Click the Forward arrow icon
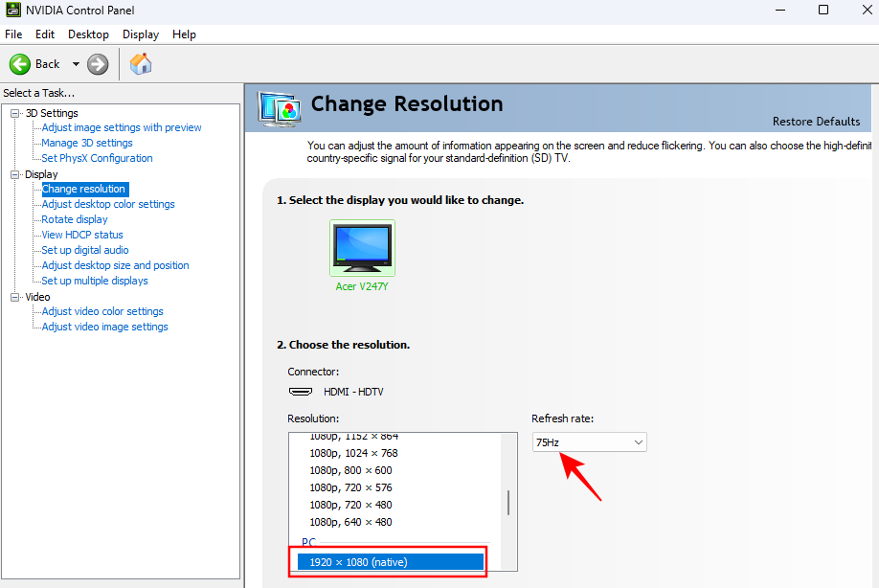Image resolution: width=879 pixels, height=588 pixels. [x=98, y=64]
